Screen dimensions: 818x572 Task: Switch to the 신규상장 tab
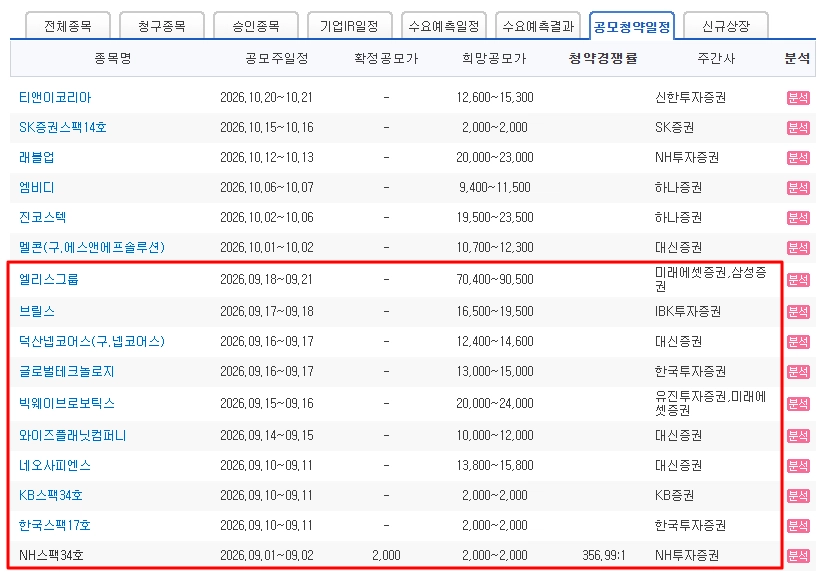(x=726, y=26)
